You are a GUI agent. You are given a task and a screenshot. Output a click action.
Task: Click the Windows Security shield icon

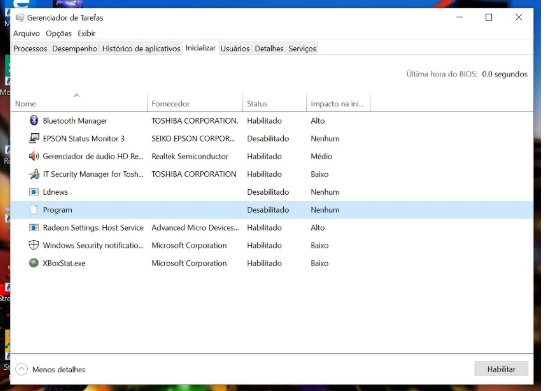click(34, 245)
